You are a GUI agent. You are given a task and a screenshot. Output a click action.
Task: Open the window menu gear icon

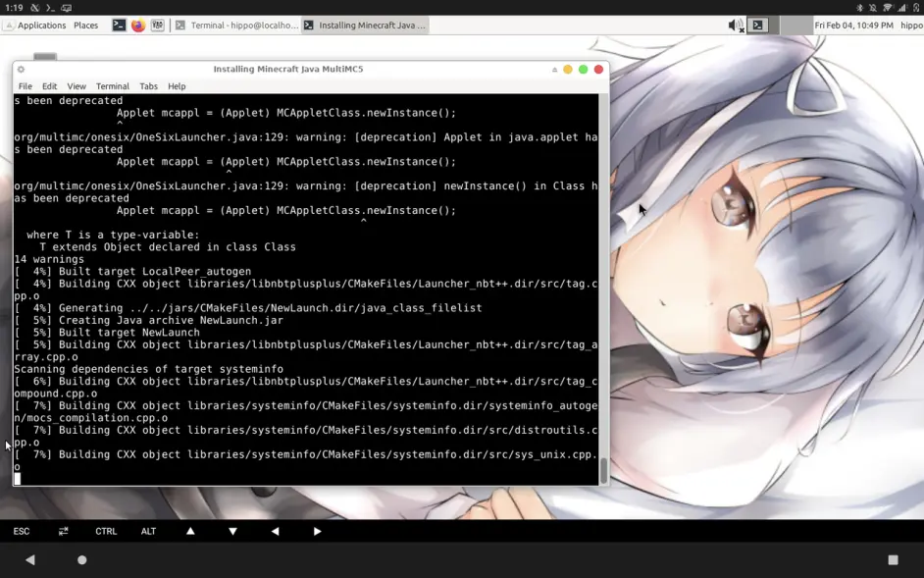pos(21,69)
